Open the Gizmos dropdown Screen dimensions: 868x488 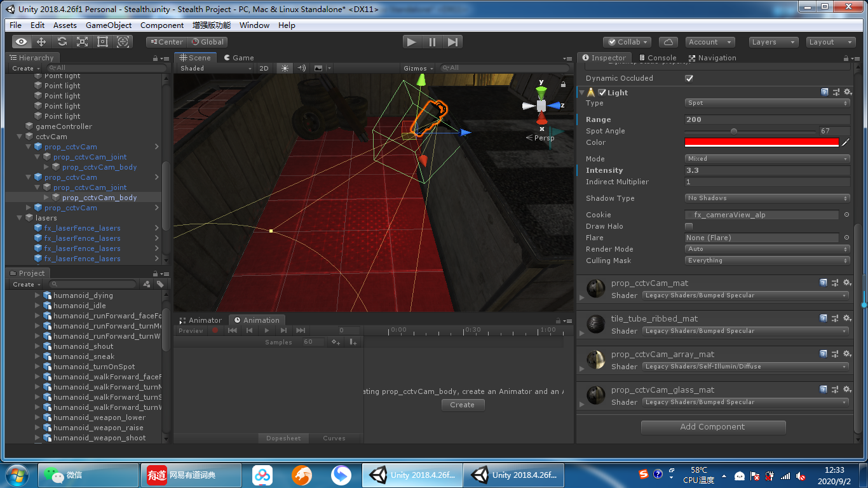click(x=419, y=68)
